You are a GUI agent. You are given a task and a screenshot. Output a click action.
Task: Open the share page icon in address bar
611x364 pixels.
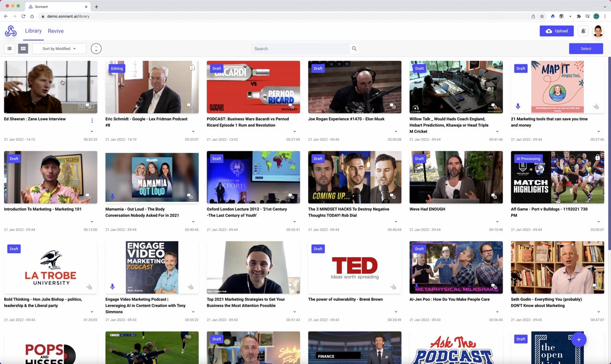point(533,16)
